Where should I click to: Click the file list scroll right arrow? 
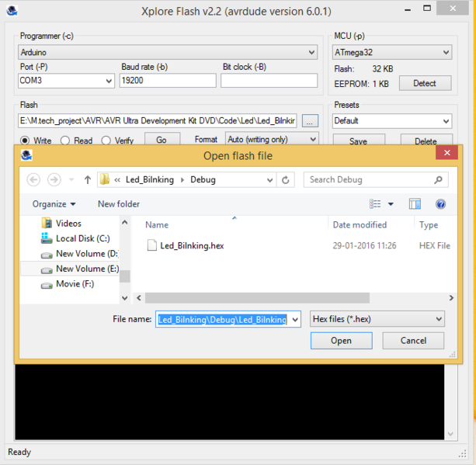coord(451,298)
